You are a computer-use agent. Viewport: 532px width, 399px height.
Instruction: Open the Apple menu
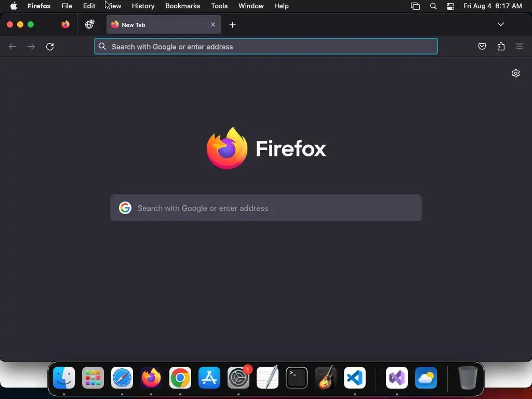(x=14, y=6)
